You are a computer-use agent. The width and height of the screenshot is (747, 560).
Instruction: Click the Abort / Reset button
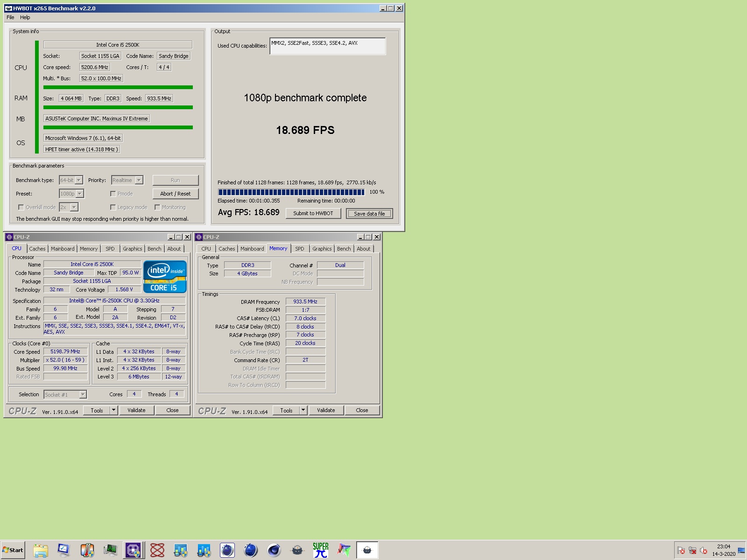176,194
